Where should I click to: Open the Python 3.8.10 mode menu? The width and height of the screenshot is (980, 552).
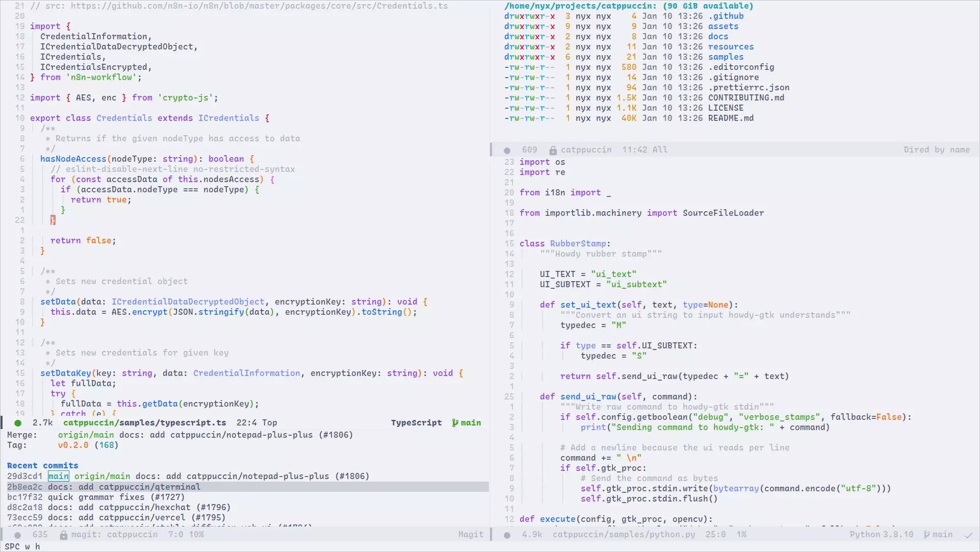881,535
